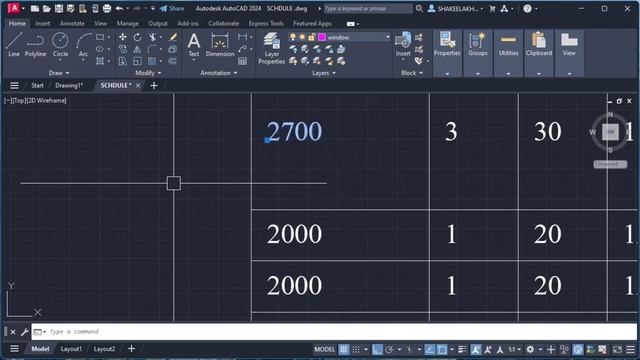The width and height of the screenshot is (640, 360).
Task: Toggle lineweight display in status bar
Action: [462, 349]
